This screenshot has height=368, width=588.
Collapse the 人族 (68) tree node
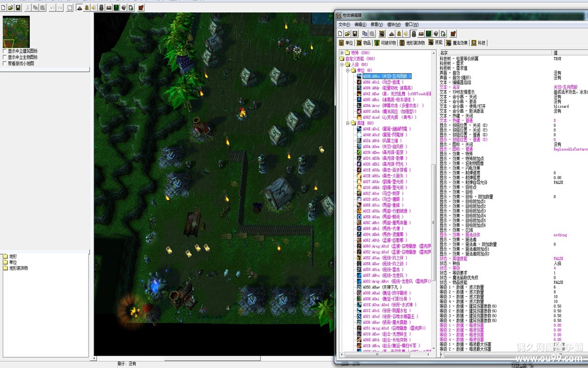tap(342, 65)
